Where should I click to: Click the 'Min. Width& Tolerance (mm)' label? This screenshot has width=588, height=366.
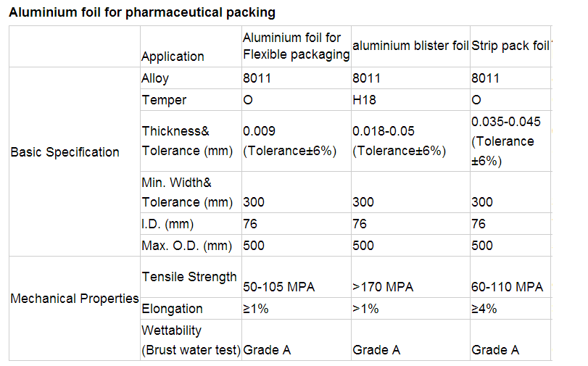(x=187, y=192)
